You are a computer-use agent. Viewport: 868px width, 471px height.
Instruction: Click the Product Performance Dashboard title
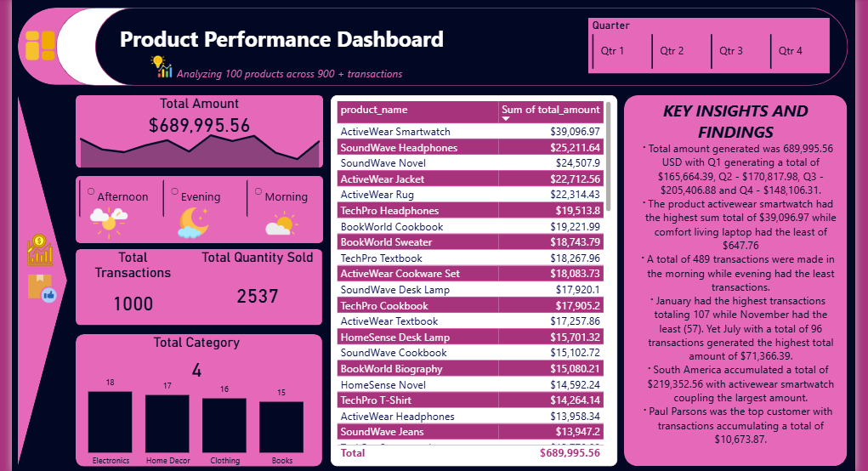(281, 39)
